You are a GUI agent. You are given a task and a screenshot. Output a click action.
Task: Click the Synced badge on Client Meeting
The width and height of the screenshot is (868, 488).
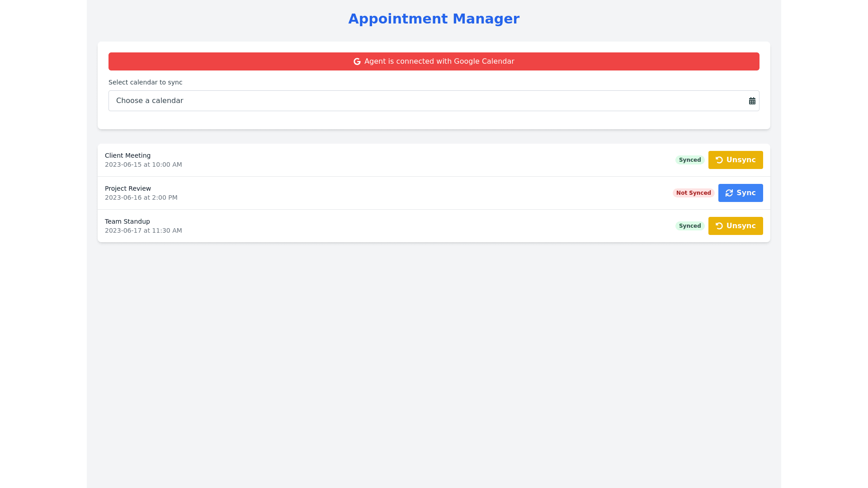tap(689, 160)
